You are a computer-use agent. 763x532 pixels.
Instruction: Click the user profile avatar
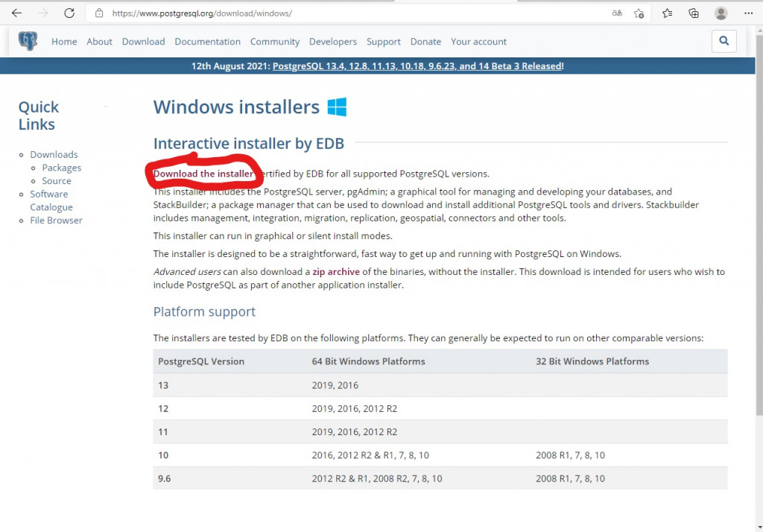tap(721, 13)
